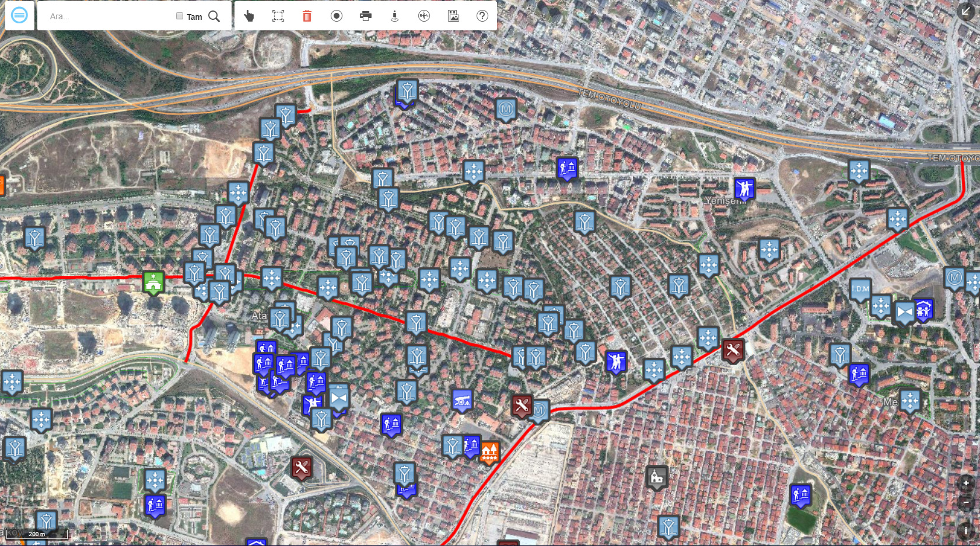Select the I.D.M labeled map marker

[860, 290]
